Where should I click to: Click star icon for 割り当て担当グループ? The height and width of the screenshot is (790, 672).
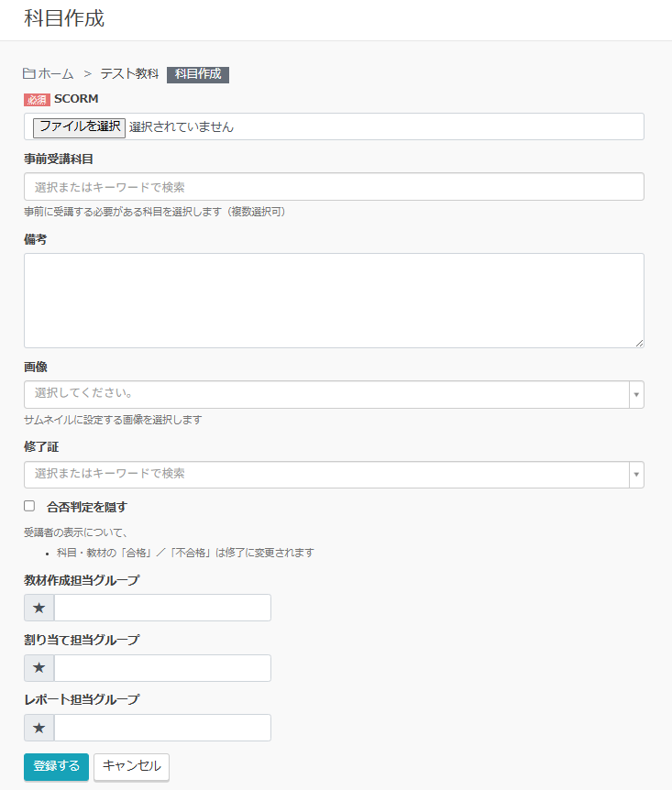coord(39,668)
